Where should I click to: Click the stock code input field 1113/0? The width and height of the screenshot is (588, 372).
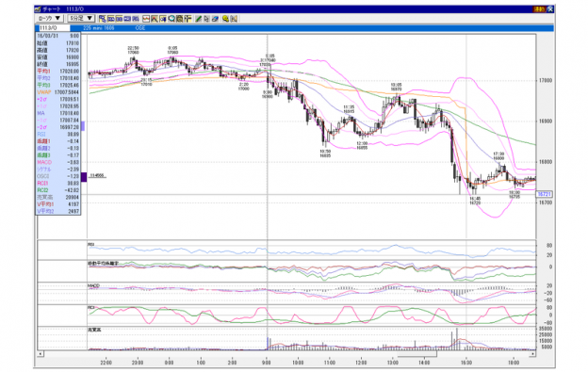point(54,28)
